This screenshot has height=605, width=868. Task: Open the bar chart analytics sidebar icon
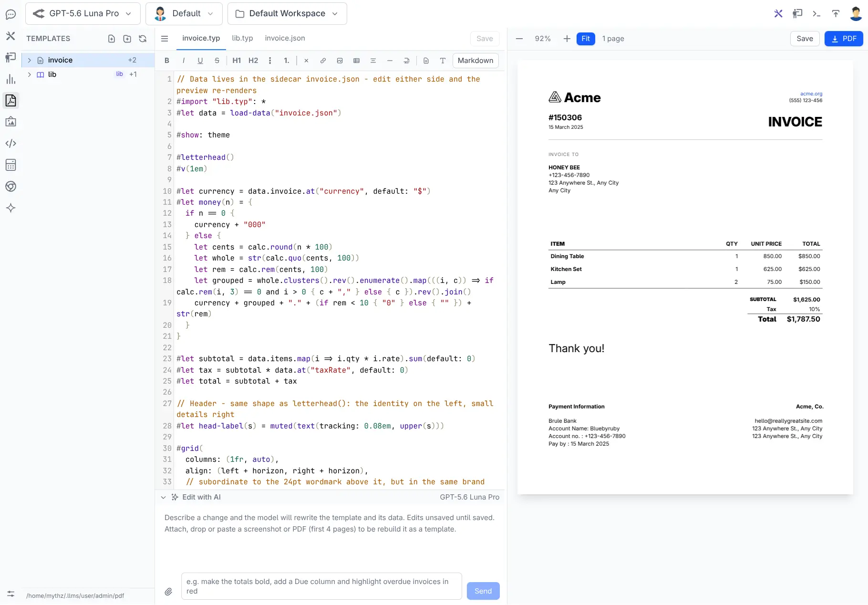click(10, 79)
